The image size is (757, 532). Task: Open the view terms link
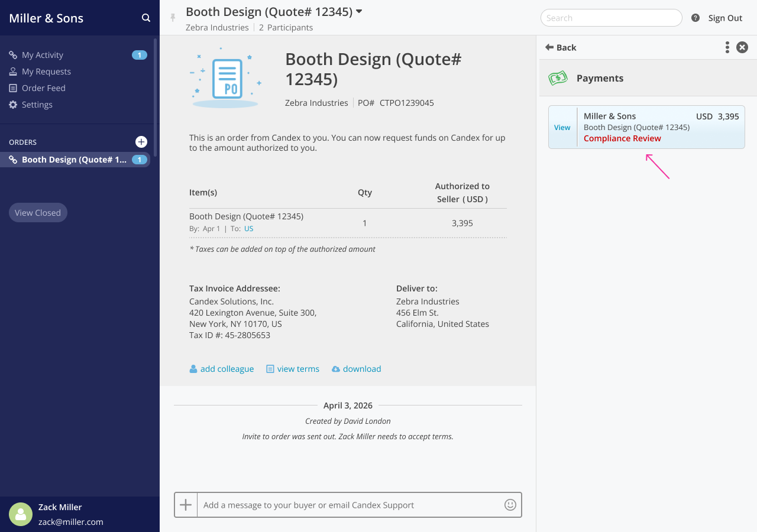[298, 369]
